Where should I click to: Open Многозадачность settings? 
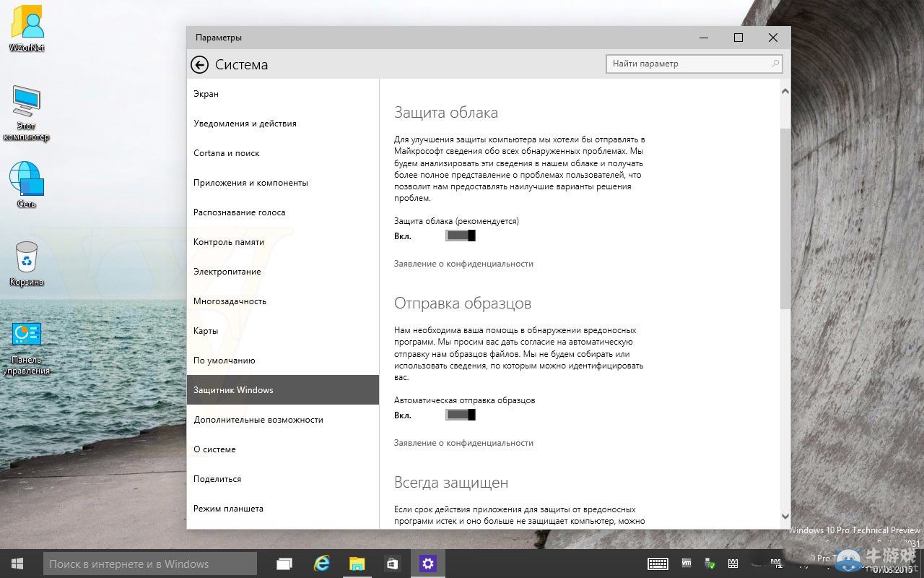pos(283,301)
